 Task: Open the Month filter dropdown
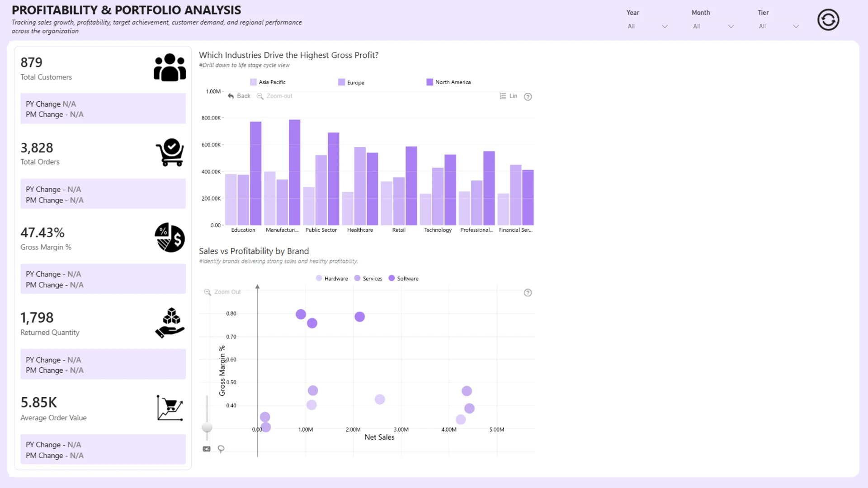713,26
